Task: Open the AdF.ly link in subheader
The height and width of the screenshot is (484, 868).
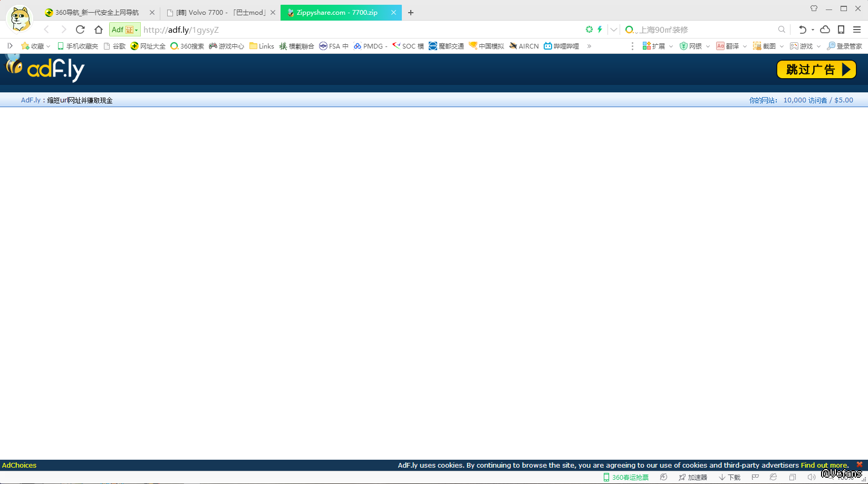Action: pyautogui.click(x=31, y=100)
